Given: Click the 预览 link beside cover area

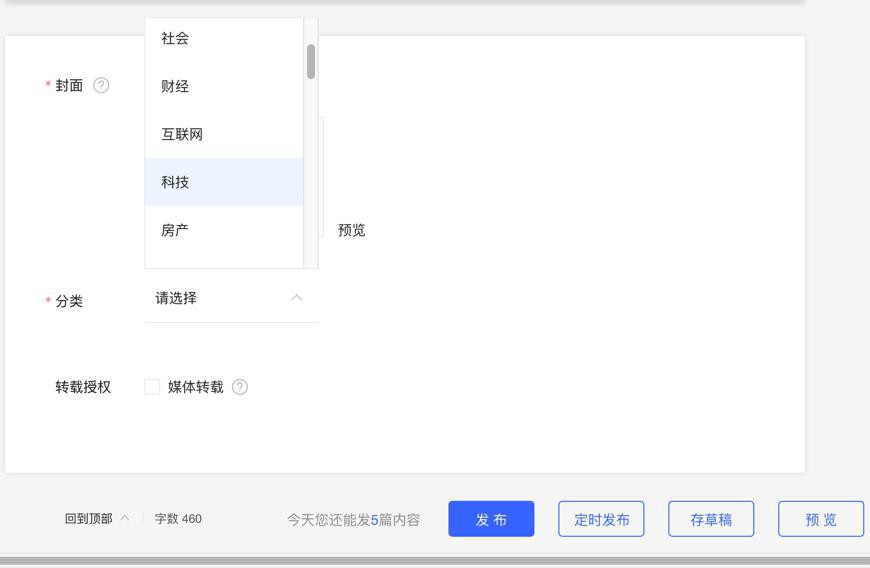Looking at the screenshot, I should pyautogui.click(x=352, y=230).
